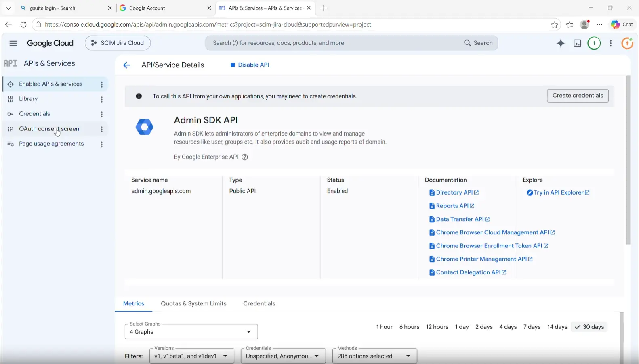Activate Cloud Shell terminal icon

pos(577,43)
